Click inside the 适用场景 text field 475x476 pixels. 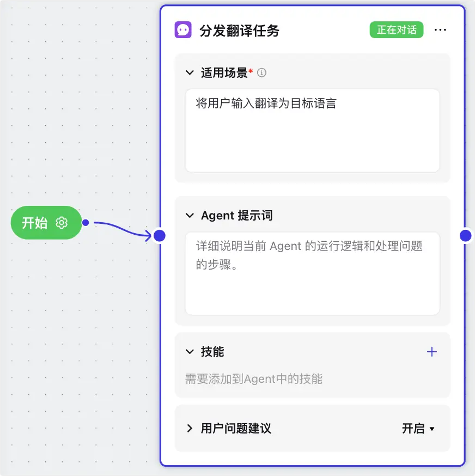point(312,131)
